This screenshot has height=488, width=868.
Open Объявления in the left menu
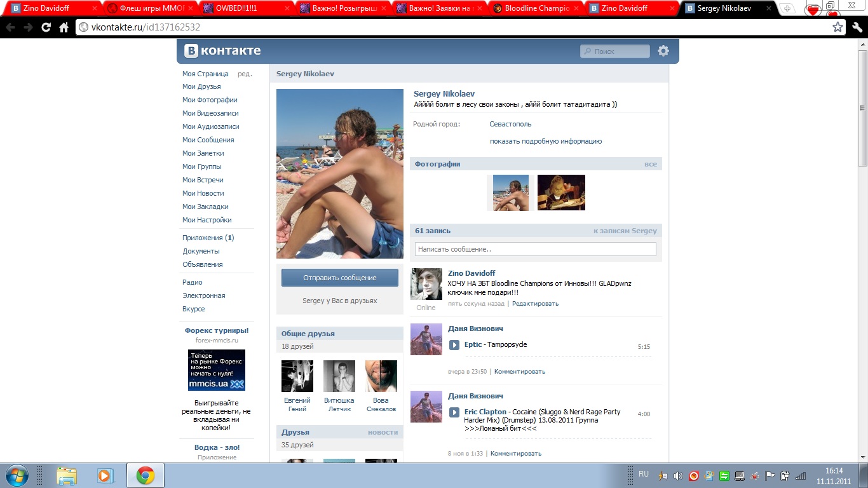coord(203,264)
